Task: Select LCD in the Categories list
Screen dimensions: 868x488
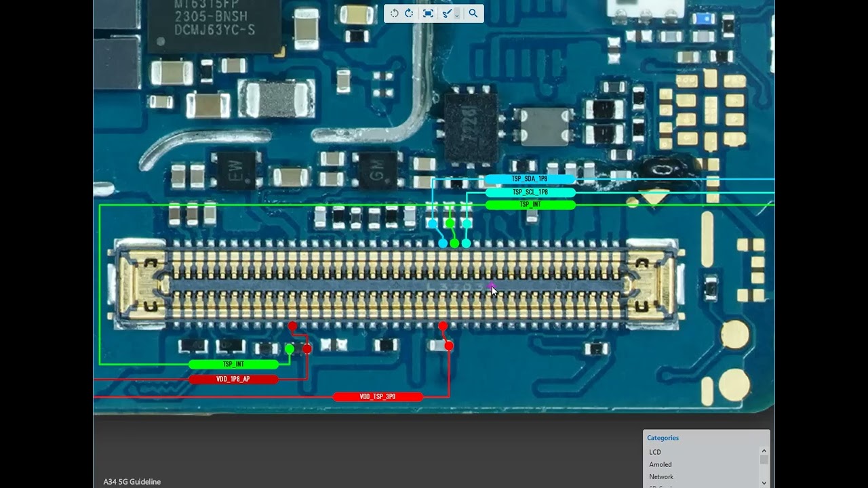Action: pyautogui.click(x=654, y=452)
